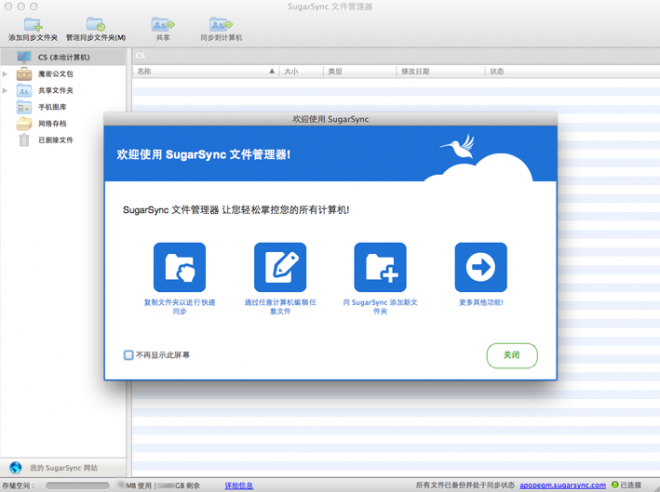Click the copy folders quick sync icon
Screen dimensions: 660x492
pos(179,267)
